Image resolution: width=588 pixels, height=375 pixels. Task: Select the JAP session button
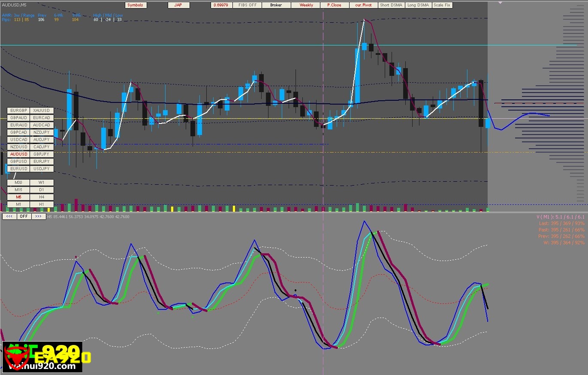pyautogui.click(x=178, y=5)
